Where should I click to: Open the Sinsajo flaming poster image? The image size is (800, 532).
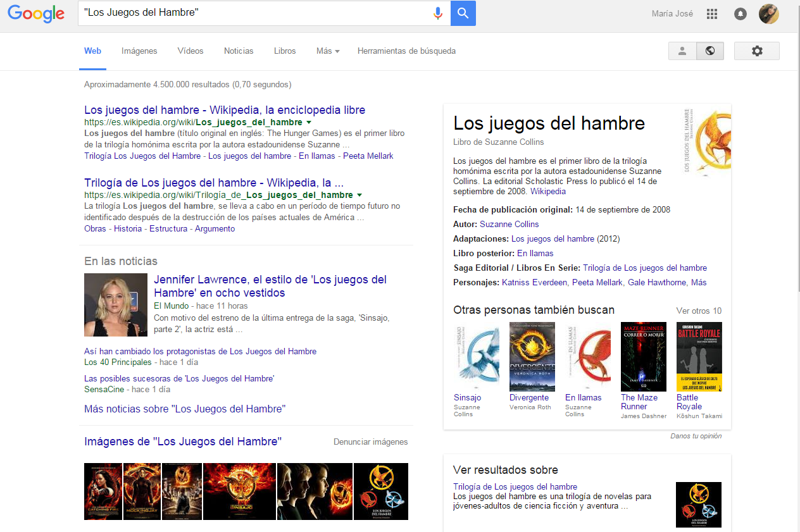click(239, 492)
